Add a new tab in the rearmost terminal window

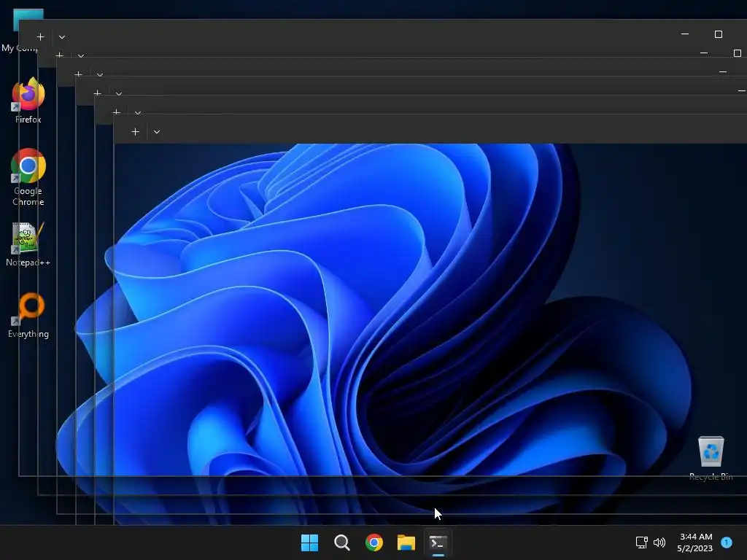pos(41,36)
